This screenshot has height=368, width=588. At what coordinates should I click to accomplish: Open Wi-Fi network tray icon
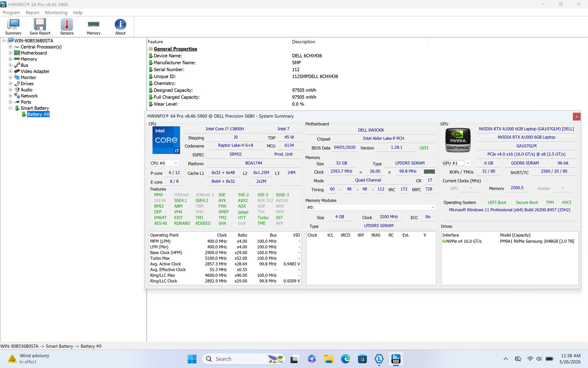click(530, 359)
